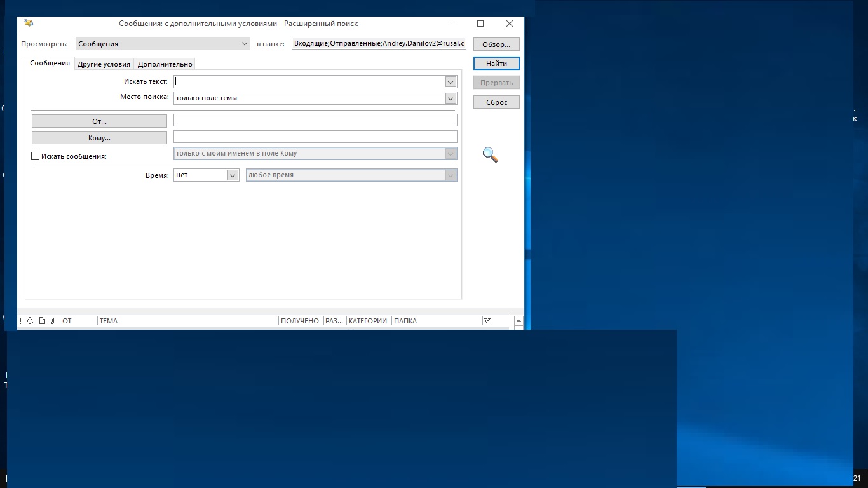Image resolution: width=868 pixels, height=488 pixels.
Task: Open the Дополнительно tab
Action: click(165, 64)
